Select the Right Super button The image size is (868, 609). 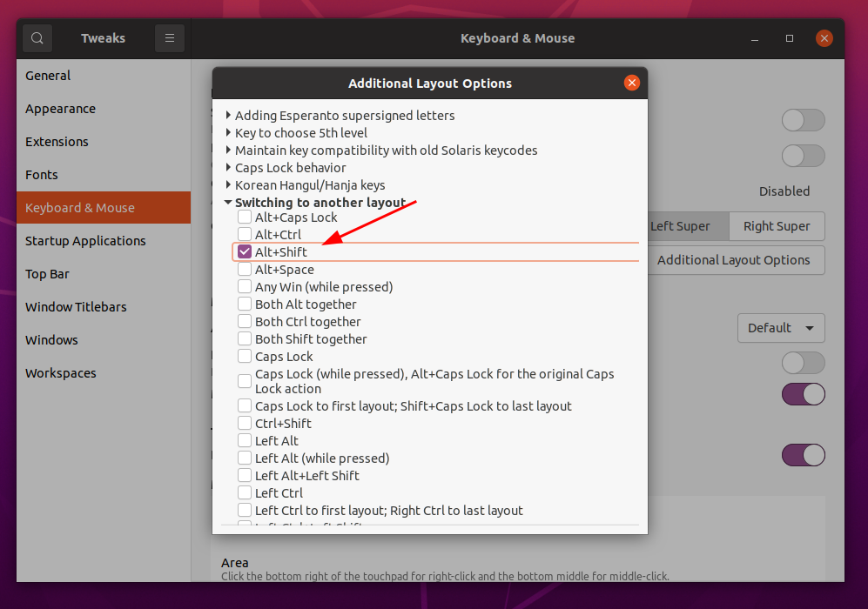777,226
